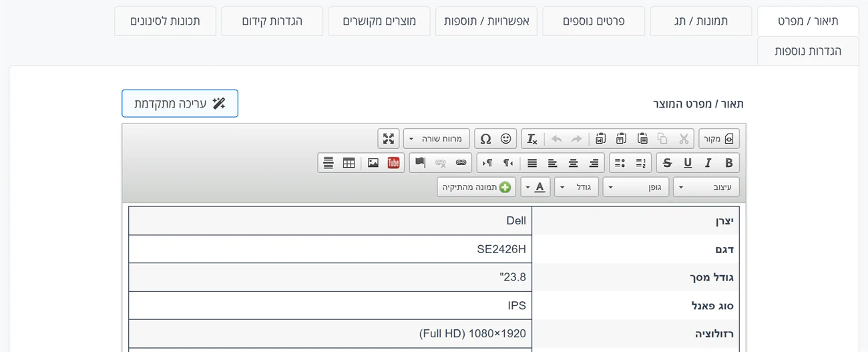This screenshot has height=352, width=868.
Task: Click the Paste from Word icon
Action: pos(600,139)
